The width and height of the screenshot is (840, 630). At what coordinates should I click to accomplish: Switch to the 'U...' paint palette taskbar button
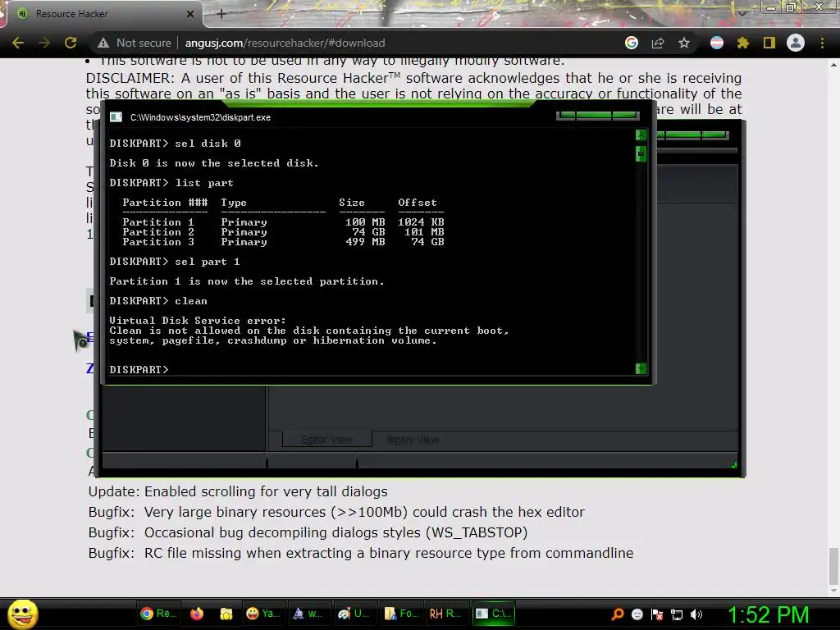(354, 614)
